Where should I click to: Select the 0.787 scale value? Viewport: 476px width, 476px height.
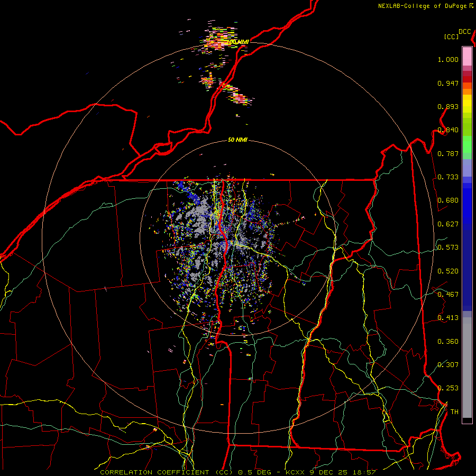[x=448, y=153]
